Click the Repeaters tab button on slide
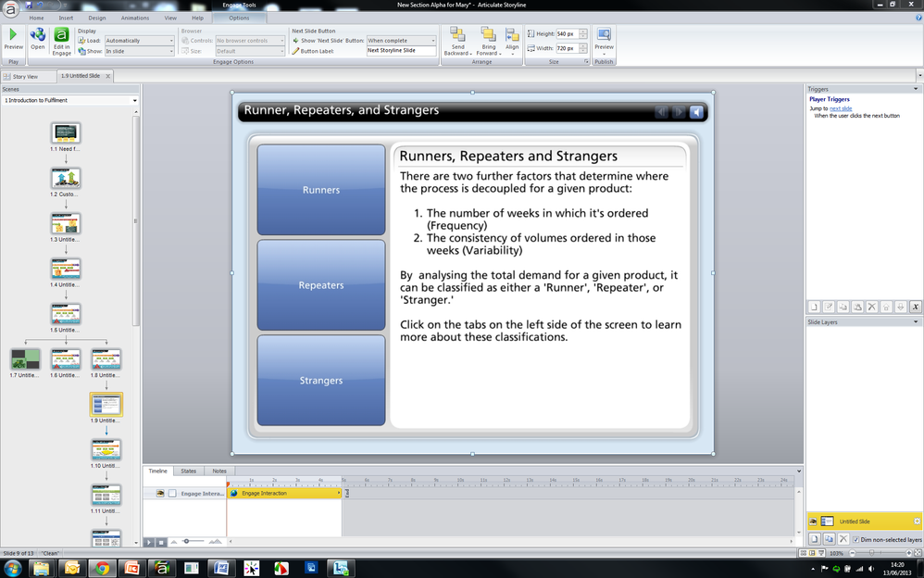This screenshot has width=924, height=578. coord(321,285)
